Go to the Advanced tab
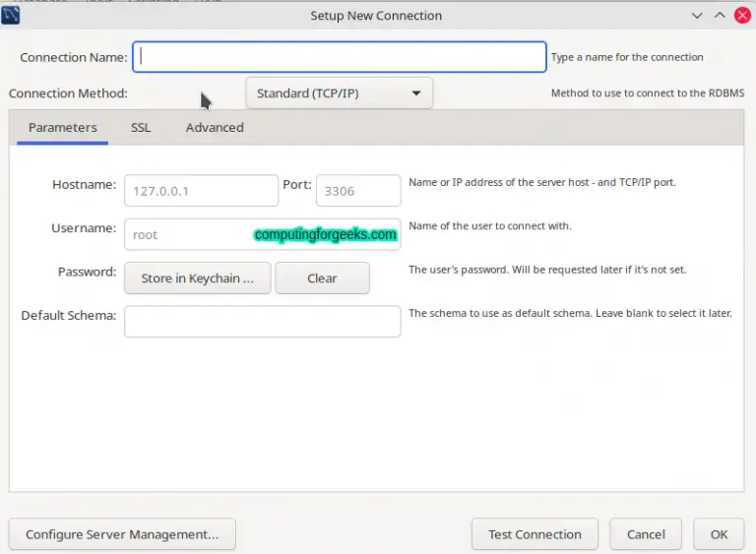 pos(215,128)
